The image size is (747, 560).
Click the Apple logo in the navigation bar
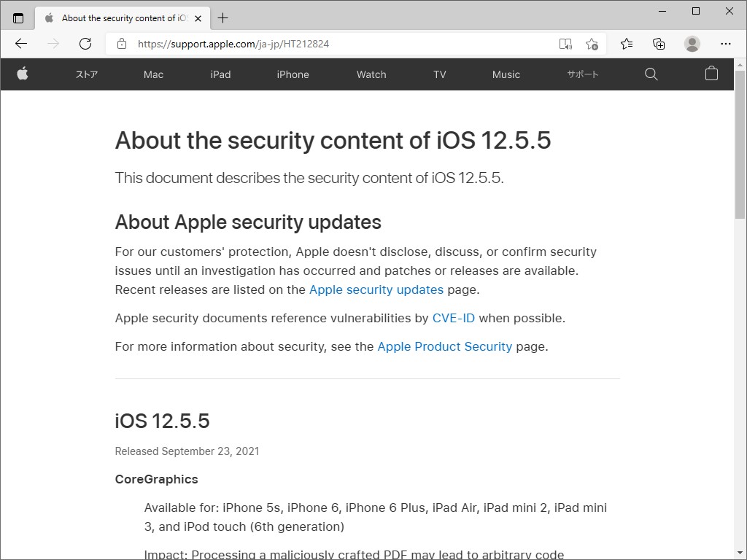coord(23,74)
